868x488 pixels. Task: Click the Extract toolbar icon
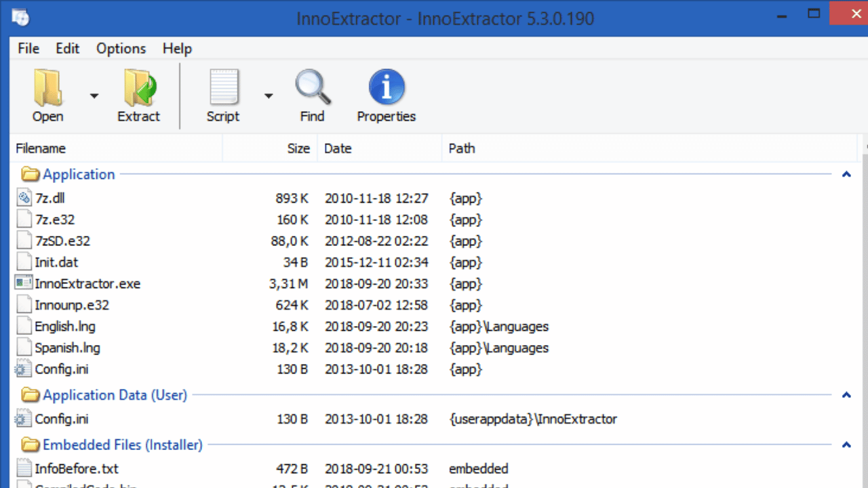139,89
